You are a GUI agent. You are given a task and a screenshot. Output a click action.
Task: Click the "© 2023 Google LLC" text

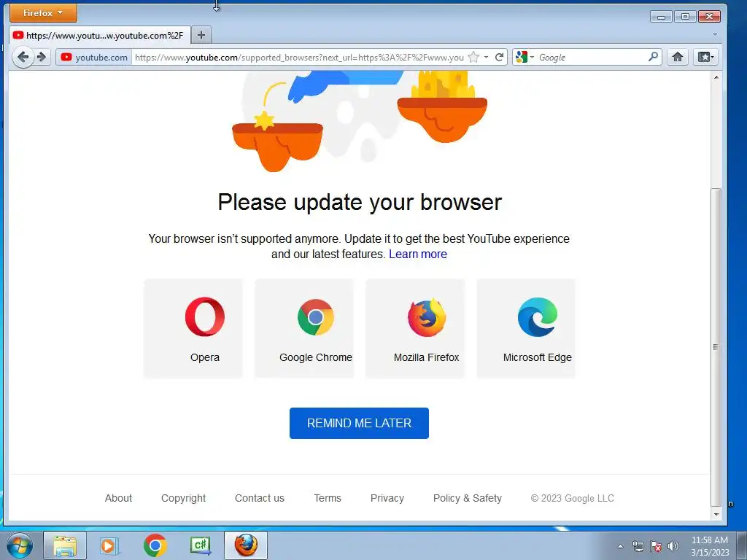[572, 498]
